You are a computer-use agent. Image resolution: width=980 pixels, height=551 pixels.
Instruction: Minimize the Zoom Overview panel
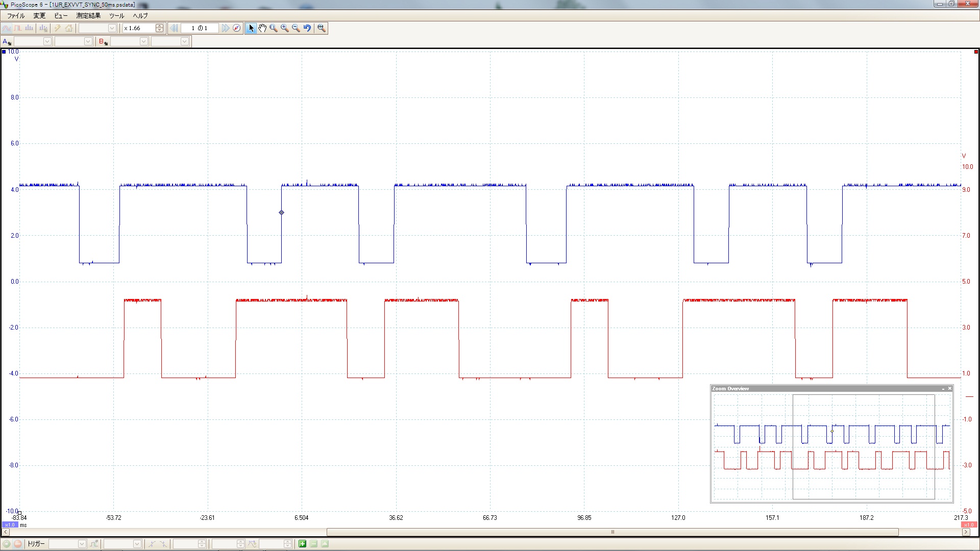tap(943, 388)
